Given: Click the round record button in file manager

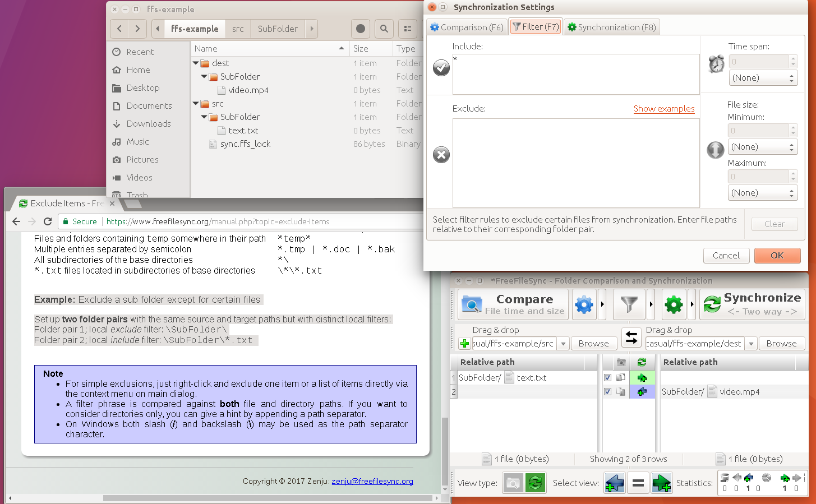Looking at the screenshot, I should [x=361, y=29].
